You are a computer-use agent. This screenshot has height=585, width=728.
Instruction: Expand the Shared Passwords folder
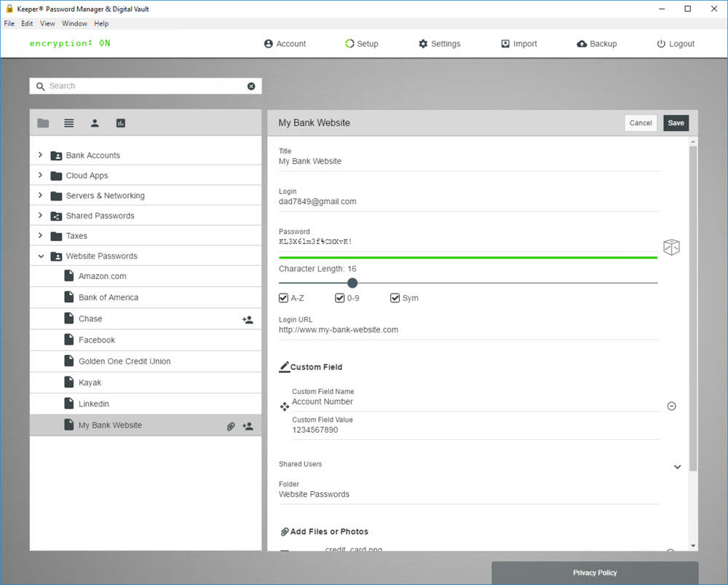40,215
